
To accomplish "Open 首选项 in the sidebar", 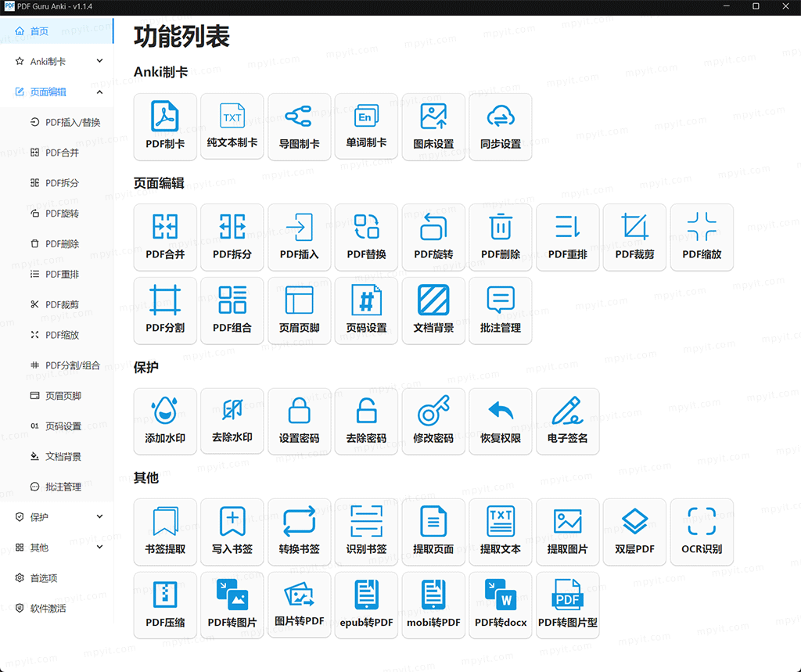I will [56, 578].
